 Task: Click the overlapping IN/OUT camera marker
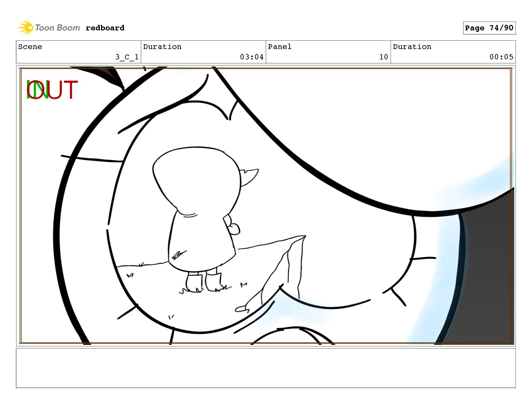coord(52,90)
